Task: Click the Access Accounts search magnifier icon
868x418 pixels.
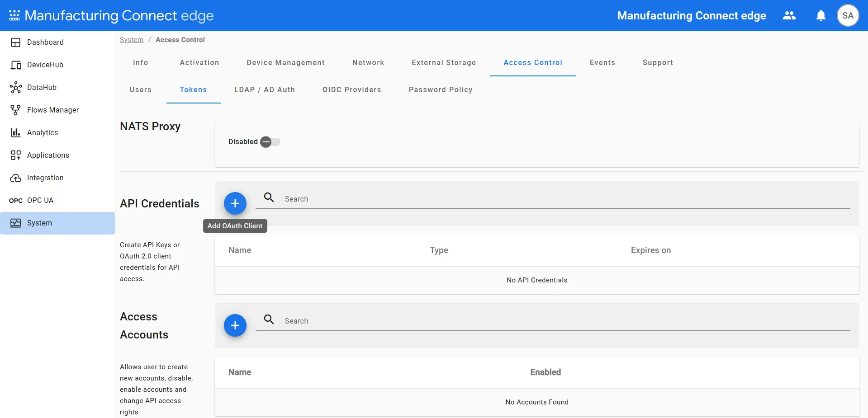Action: (269, 319)
